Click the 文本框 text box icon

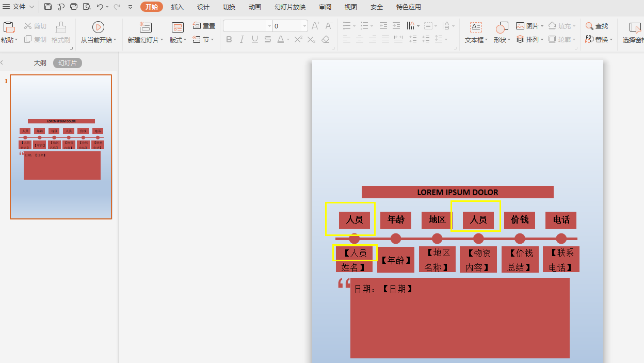tap(476, 27)
